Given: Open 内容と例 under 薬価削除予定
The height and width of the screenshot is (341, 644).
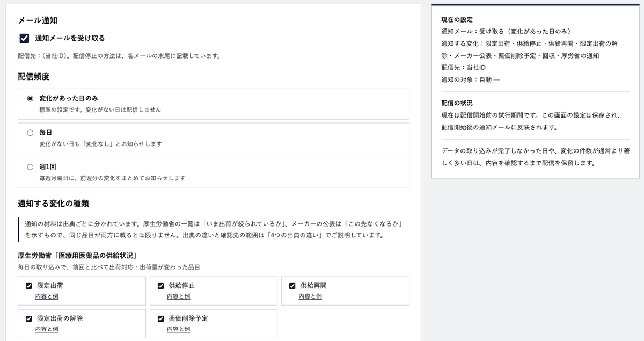Looking at the screenshot, I should 178,329.
